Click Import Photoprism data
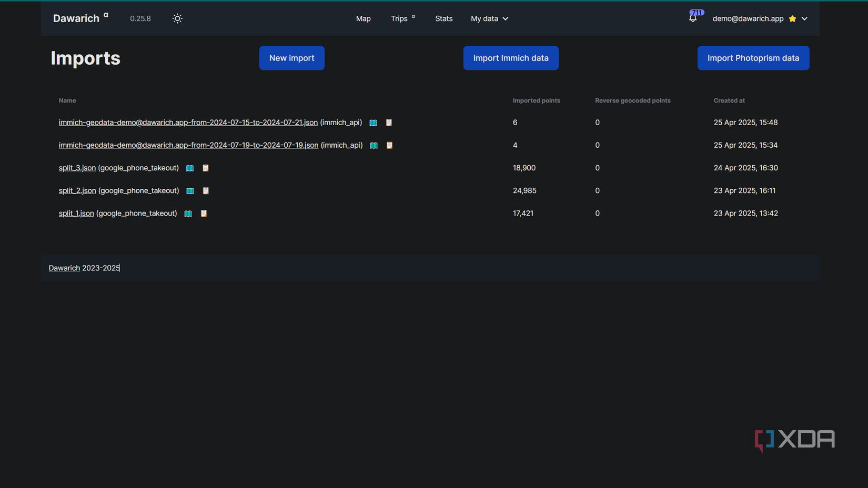This screenshot has width=868, height=488. click(x=753, y=58)
